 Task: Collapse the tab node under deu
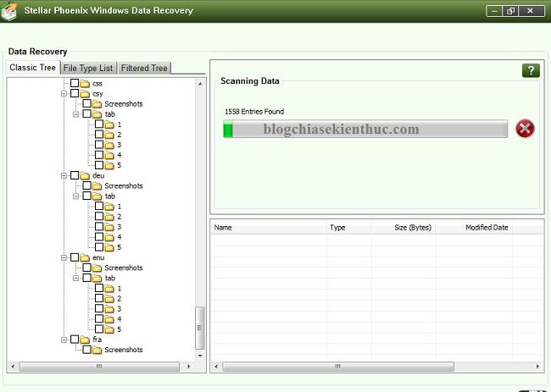tap(76, 196)
